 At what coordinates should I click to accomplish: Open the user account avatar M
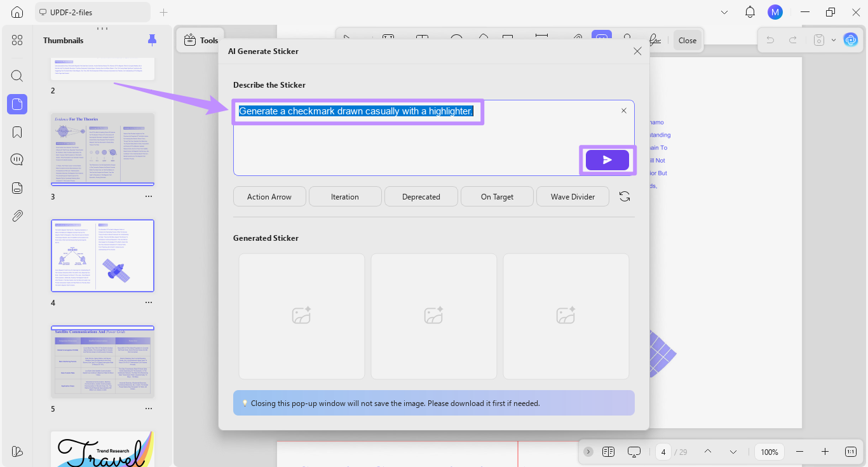click(x=775, y=12)
